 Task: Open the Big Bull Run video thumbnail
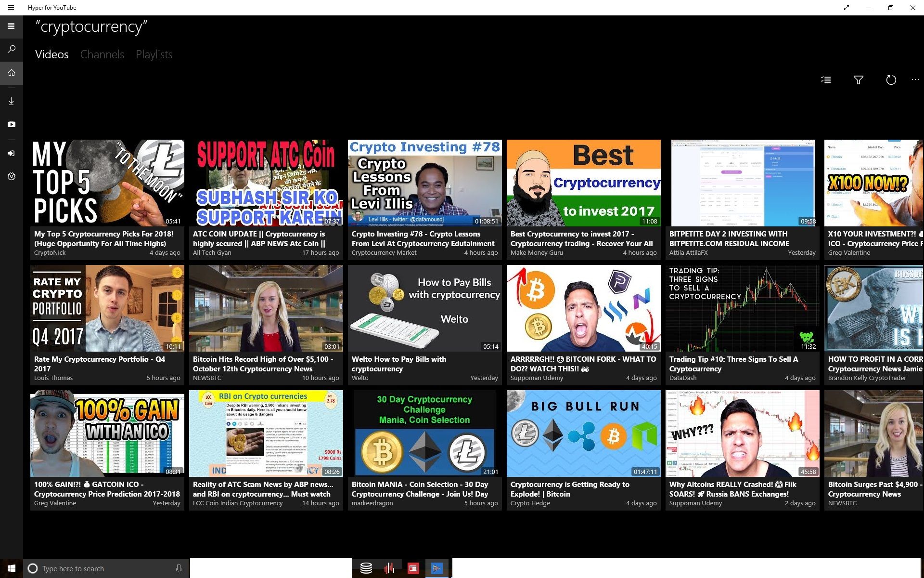tap(584, 433)
